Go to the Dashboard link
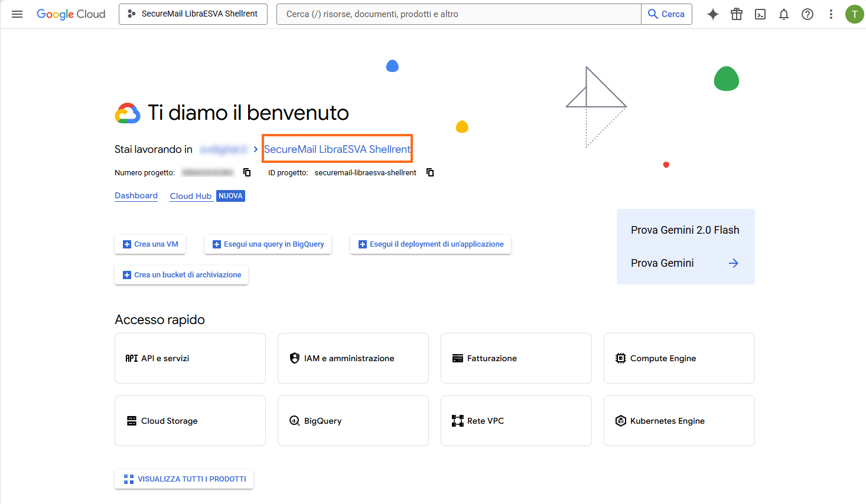This screenshot has height=504, width=866. [x=136, y=196]
